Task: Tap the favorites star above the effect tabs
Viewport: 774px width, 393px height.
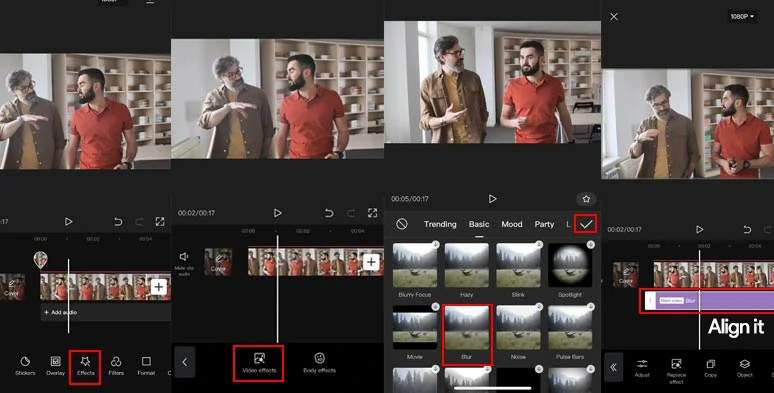Action: click(586, 199)
